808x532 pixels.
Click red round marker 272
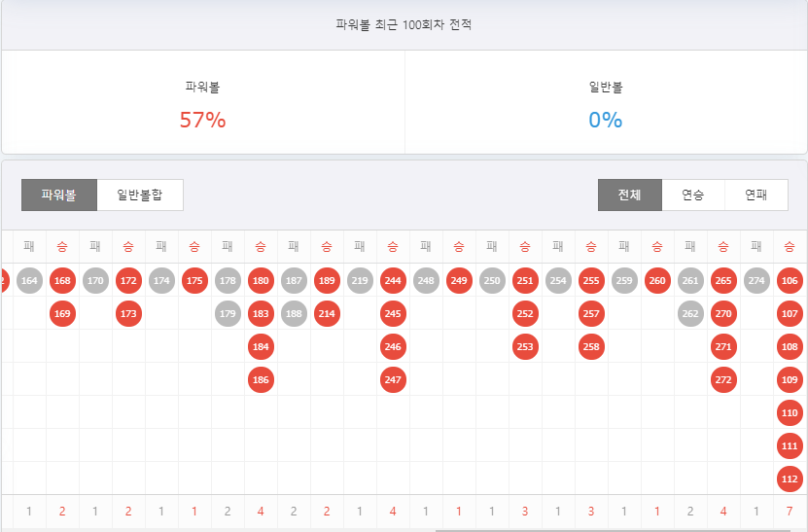[x=723, y=380]
